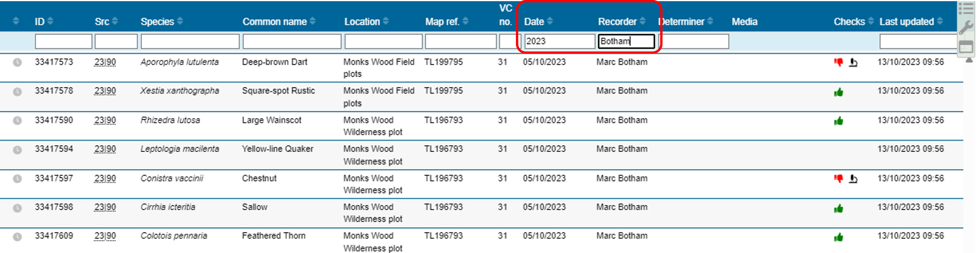The height and width of the screenshot is (253, 980).
Task: Click record ID 33417598
Action: [x=54, y=207]
